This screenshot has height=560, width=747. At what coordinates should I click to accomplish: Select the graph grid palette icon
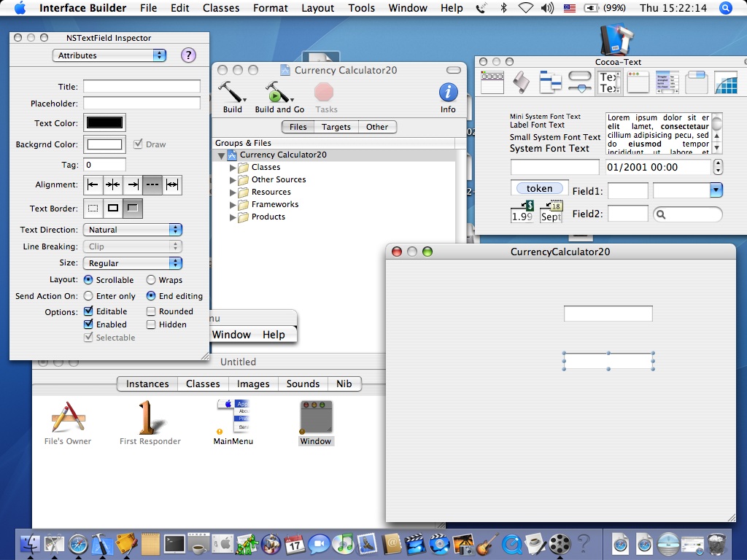pyautogui.click(x=726, y=82)
